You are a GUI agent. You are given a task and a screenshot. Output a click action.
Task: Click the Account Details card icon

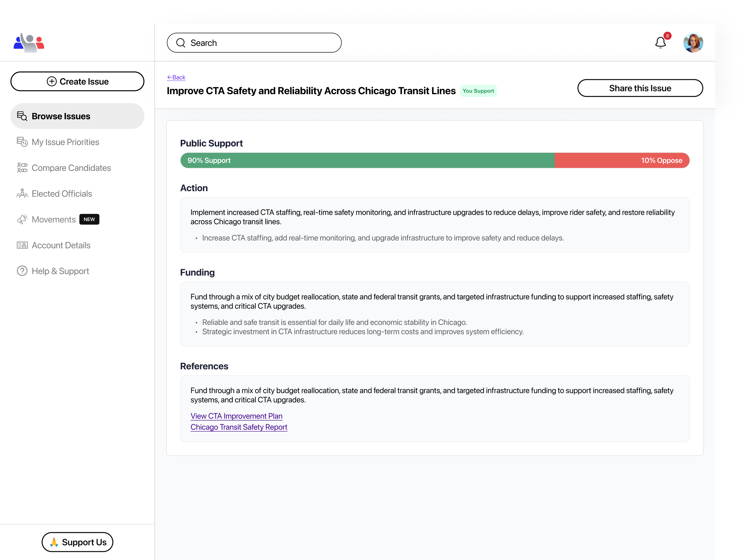click(x=22, y=245)
